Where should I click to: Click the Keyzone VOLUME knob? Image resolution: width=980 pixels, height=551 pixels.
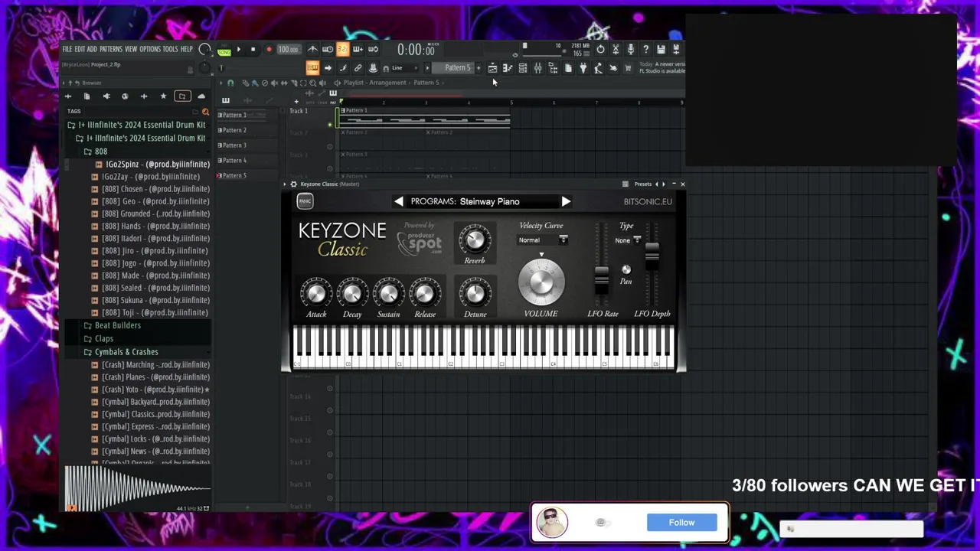(541, 282)
